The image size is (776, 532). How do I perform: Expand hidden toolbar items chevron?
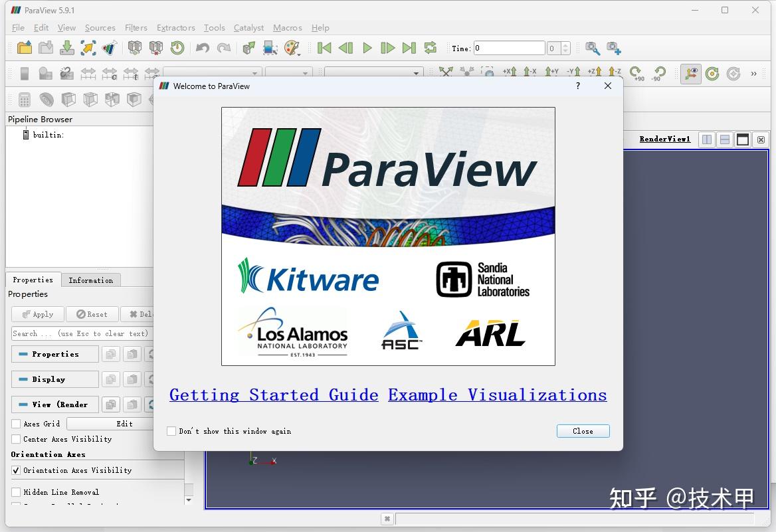[x=753, y=74]
